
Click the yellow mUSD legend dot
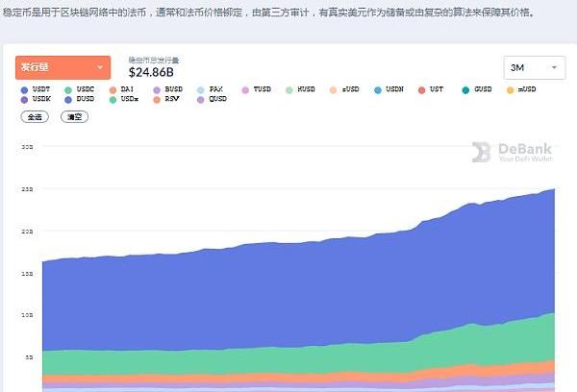(x=510, y=90)
